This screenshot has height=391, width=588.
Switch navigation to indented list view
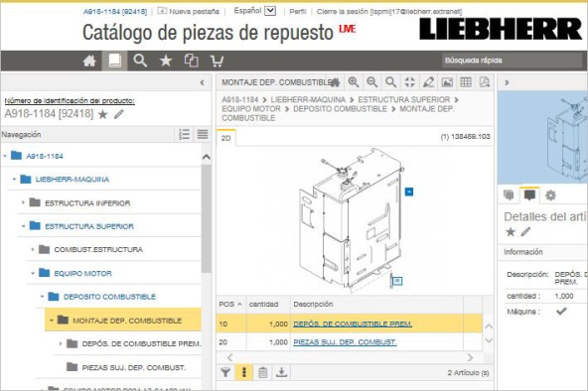[x=184, y=134]
